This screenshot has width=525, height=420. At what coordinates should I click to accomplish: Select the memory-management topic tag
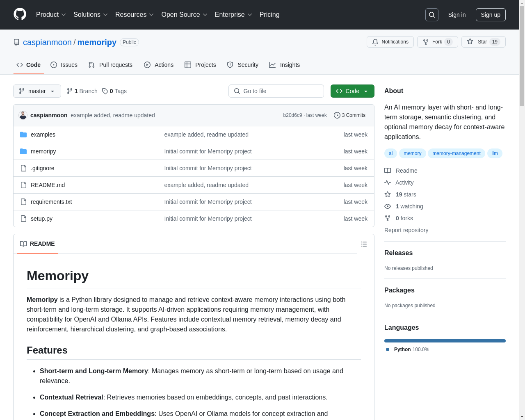coord(457,153)
